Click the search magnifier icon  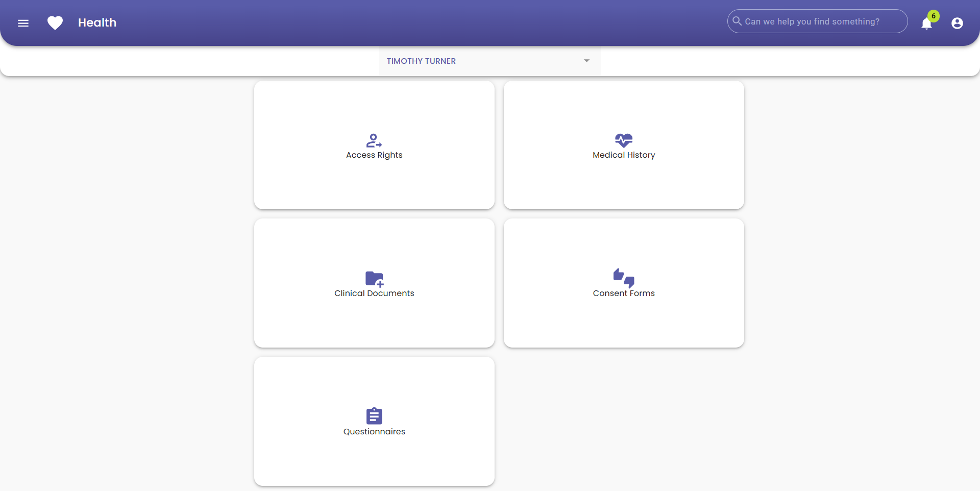tap(737, 21)
